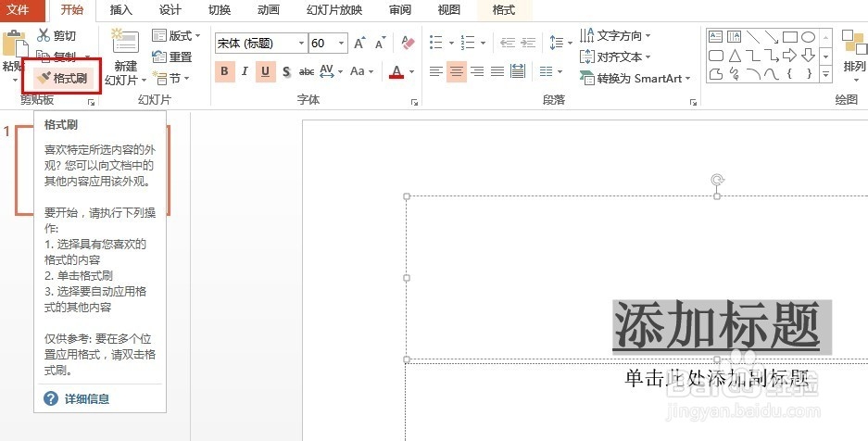Expand the shapes gallery more button
The image size is (868, 441).
[x=825, y=73]
